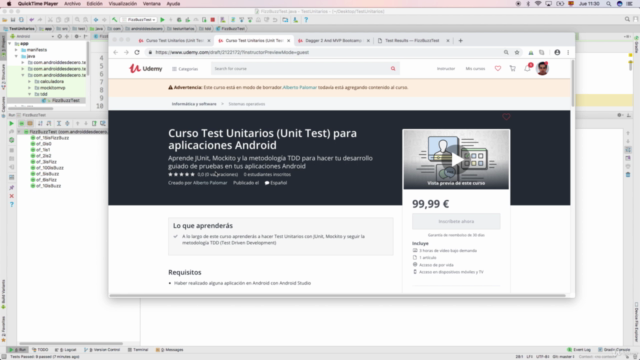Expand the manifests folder
The width and height of the screenshot is (640, 360).
[16, 50]
